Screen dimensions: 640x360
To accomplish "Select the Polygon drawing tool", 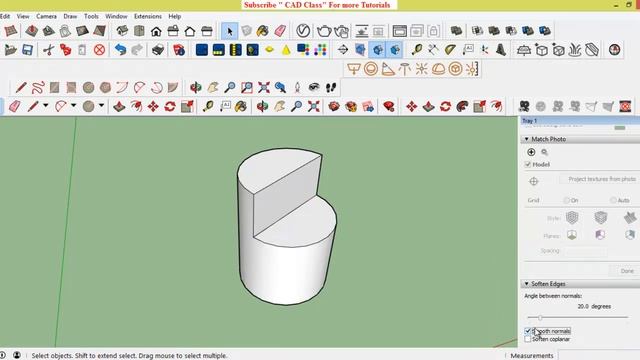I will [105, 87].
